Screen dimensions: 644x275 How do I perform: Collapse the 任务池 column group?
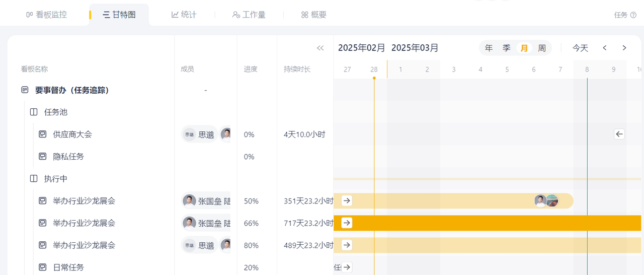tap(34, 112)
